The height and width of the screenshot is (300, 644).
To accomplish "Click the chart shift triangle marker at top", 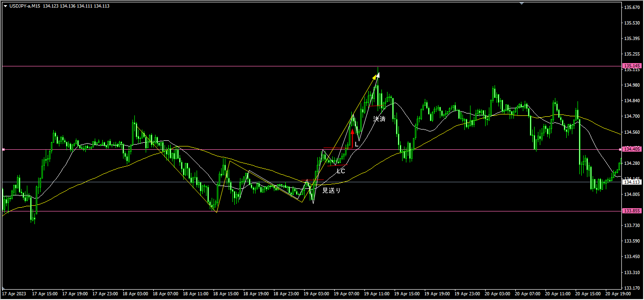I will (521, 3).
